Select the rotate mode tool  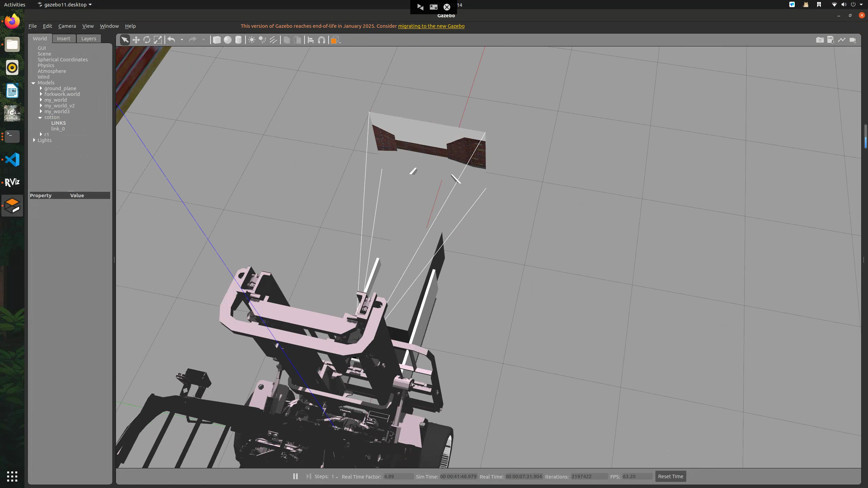coord(147,40)
